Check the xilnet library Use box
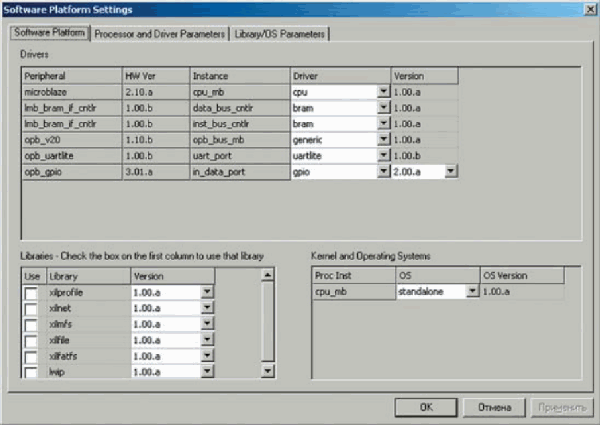The width and height of the screenshot is (600, 425). (x=33, y=307)
